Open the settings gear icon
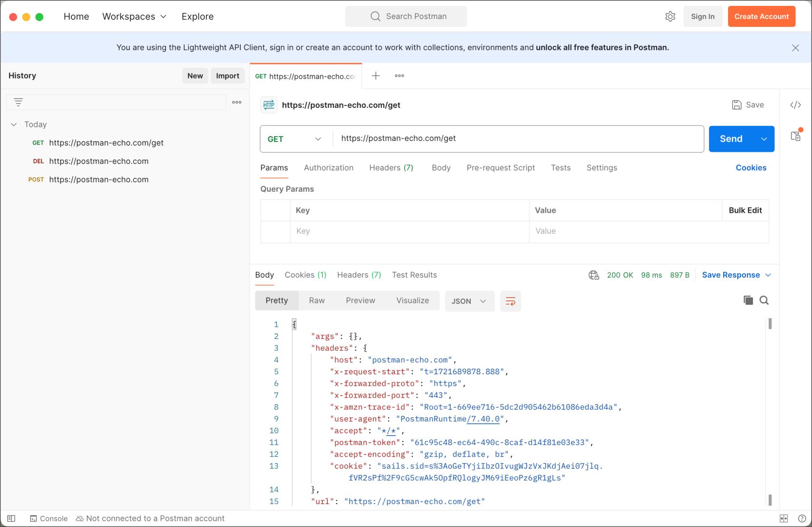 pos(670,17)
